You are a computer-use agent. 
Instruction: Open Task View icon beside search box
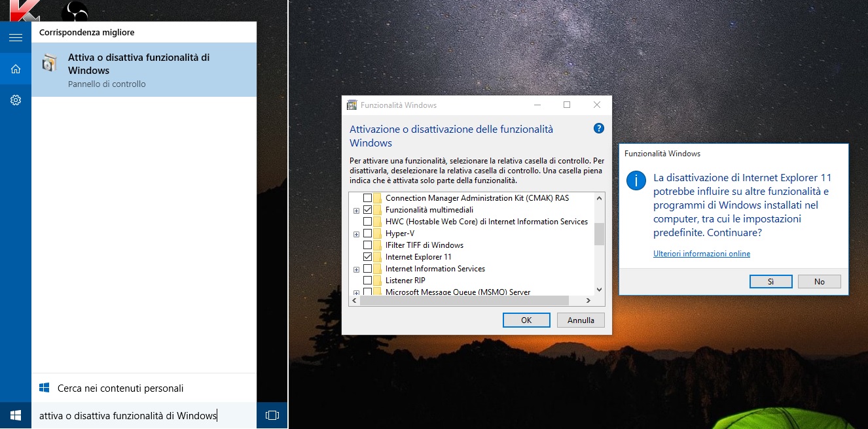pos(272,415)
